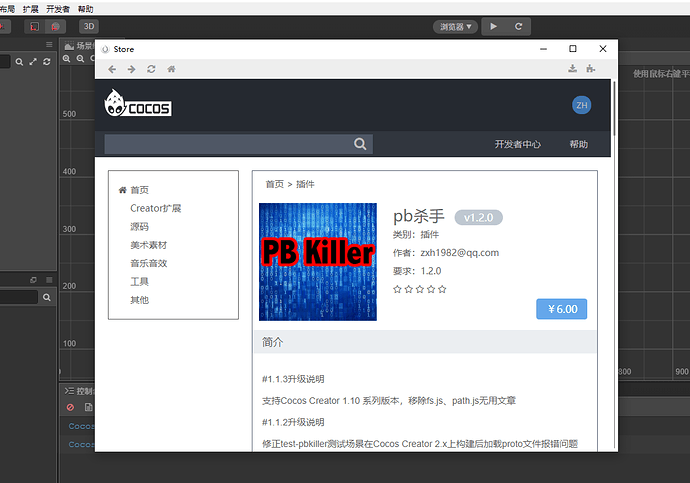Open 扩展 menu in editor
Viewport: 690px width, 483px height.
click(x=30, y=9)
